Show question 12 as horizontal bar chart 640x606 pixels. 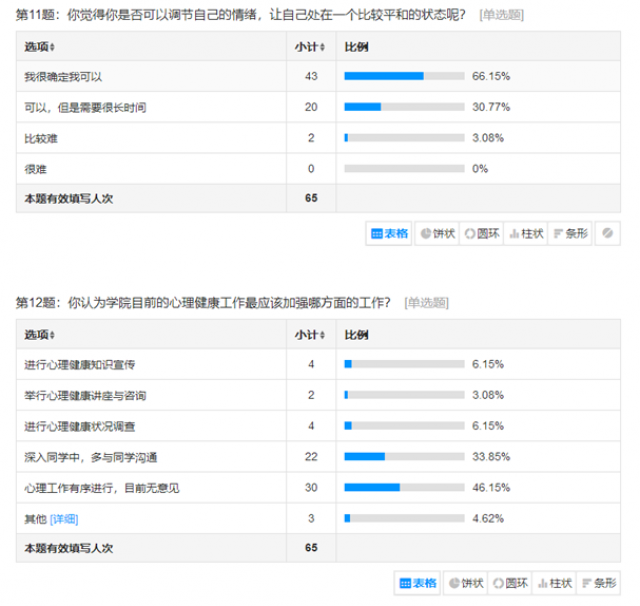click(598, 583)
